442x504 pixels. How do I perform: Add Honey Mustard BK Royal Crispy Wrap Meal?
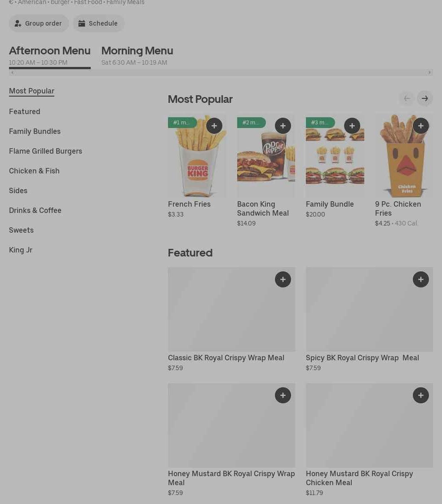283,395
